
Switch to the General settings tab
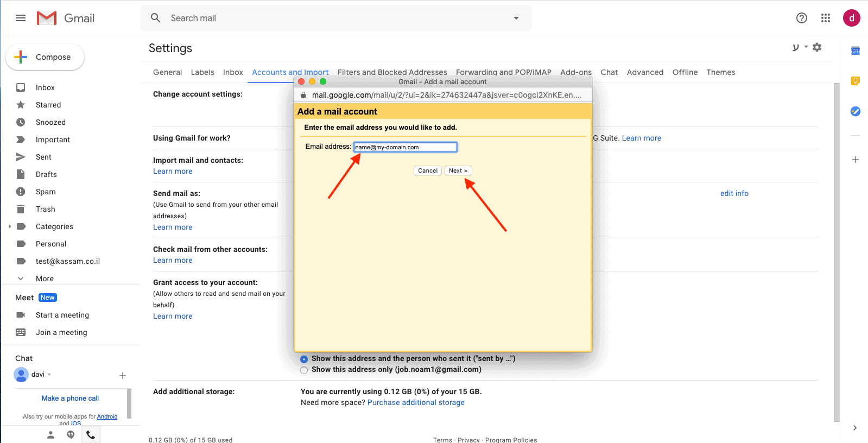167,72
